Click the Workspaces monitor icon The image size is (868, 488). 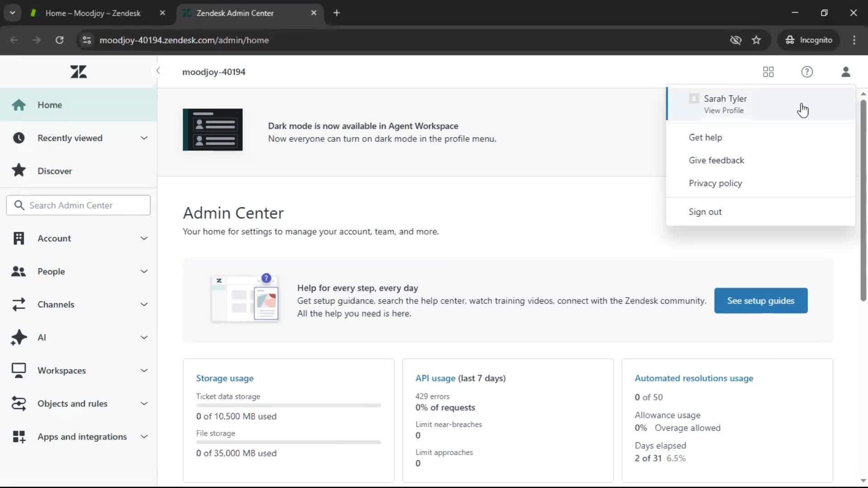[19, 370]
